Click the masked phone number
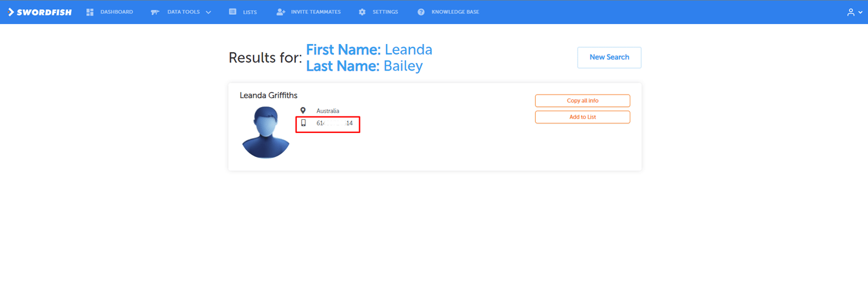The width and height of the screenshot is (868, 288). pos(335,123)
